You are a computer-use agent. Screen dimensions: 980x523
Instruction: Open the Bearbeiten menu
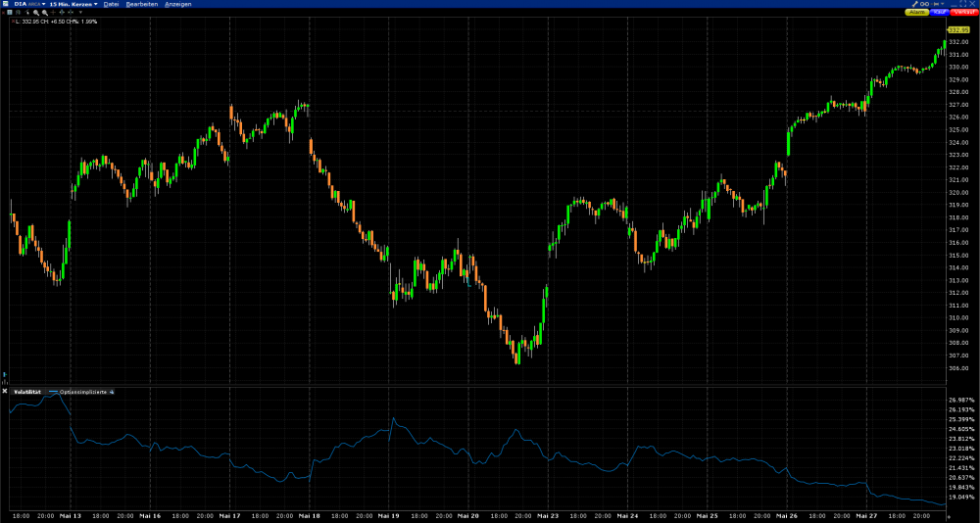(142, 4)
